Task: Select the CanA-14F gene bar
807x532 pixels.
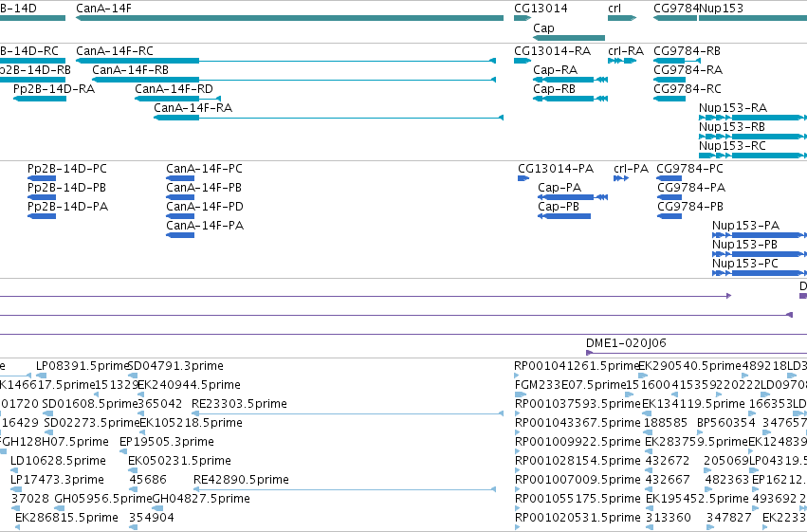Action: (290, 18)
